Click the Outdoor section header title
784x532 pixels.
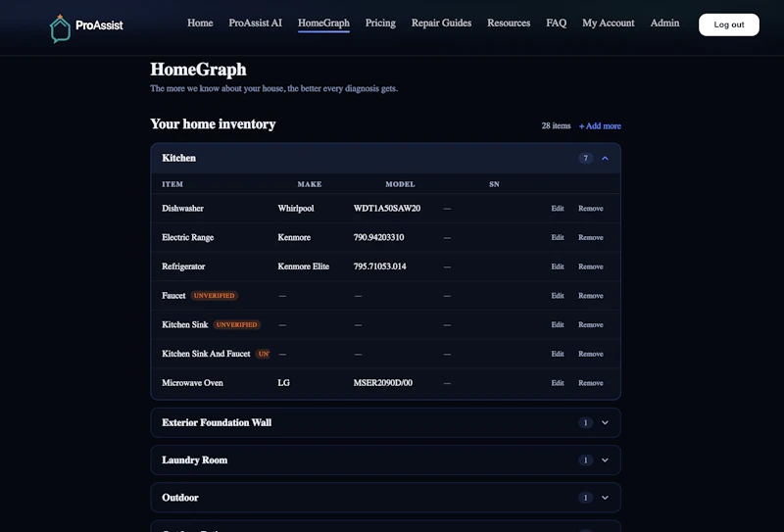180,498
